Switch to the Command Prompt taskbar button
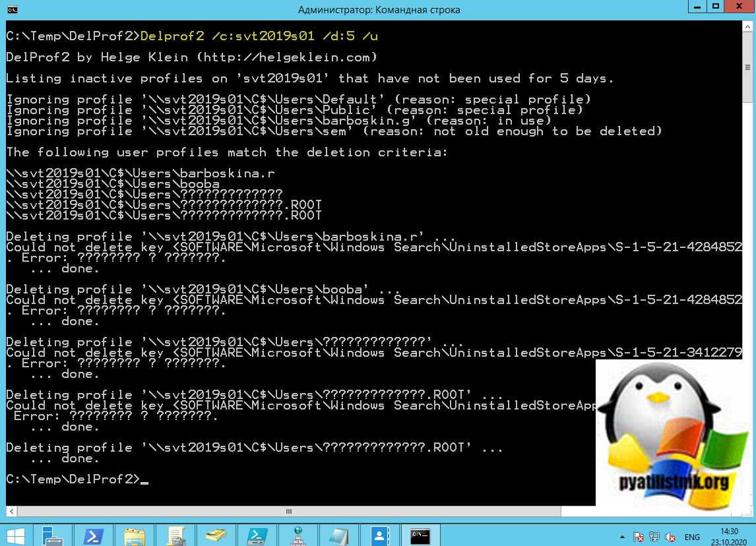 (x=420, y=535)
